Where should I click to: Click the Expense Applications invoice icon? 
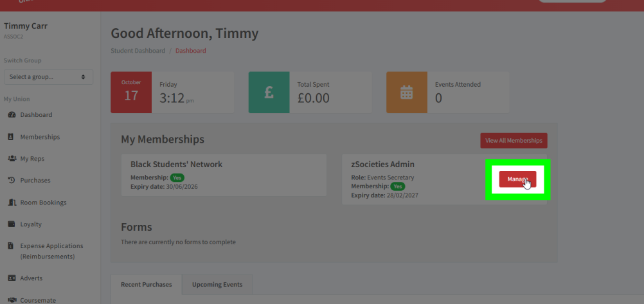(12, 246)
